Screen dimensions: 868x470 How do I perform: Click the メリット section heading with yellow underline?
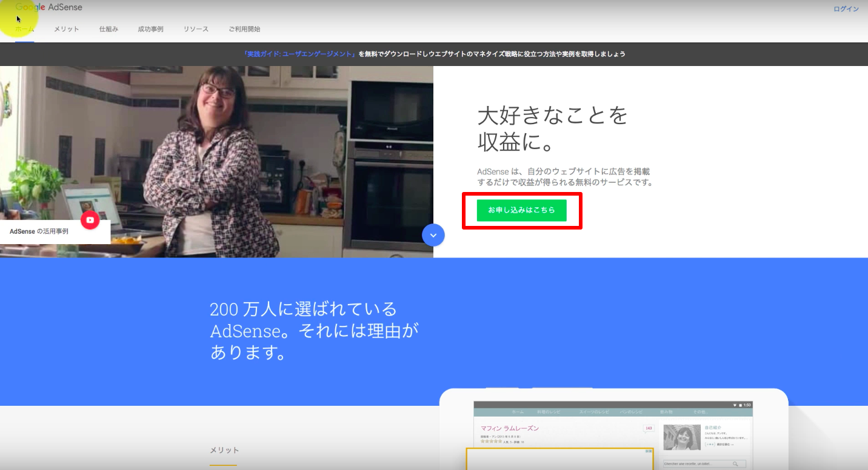click(224, 450)
